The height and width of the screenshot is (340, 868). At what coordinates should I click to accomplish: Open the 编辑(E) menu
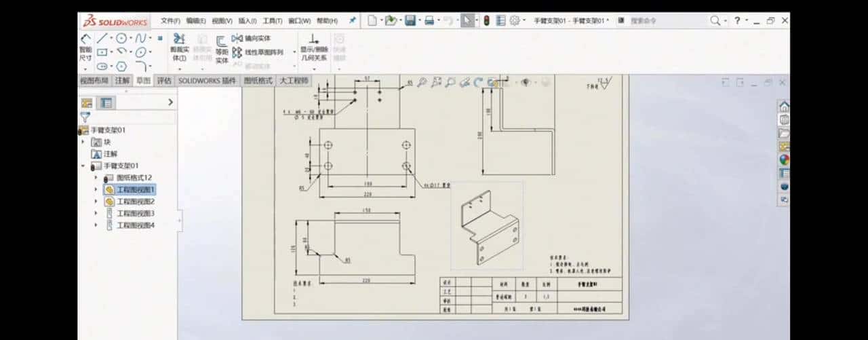tap(197, 21)
